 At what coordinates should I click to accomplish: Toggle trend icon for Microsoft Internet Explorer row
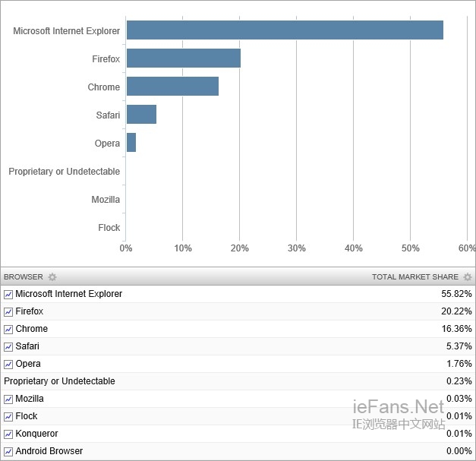pyautogui.click(x=8, y=294)
